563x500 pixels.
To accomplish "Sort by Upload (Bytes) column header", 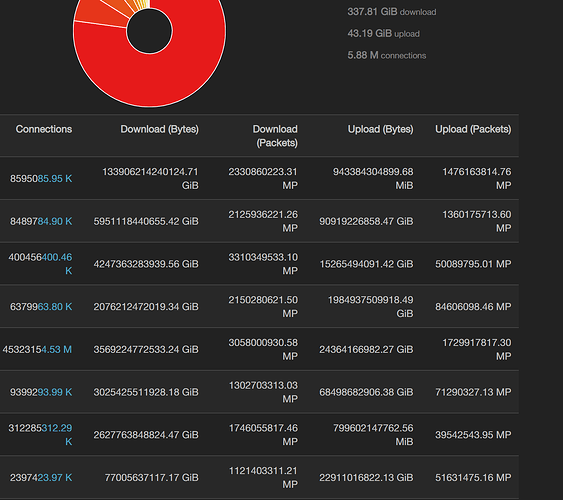I will pyautogui.click(x=380, y=129).
